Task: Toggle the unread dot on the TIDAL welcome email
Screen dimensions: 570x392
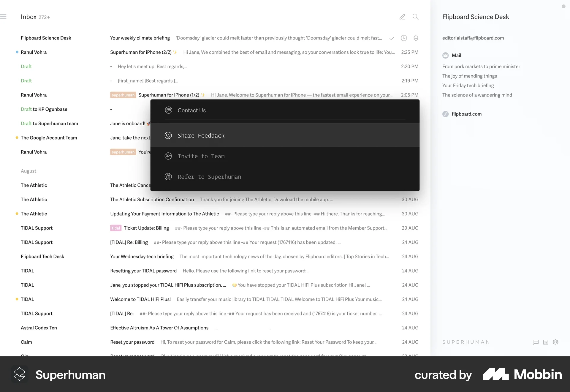Action: pos(17,299)
